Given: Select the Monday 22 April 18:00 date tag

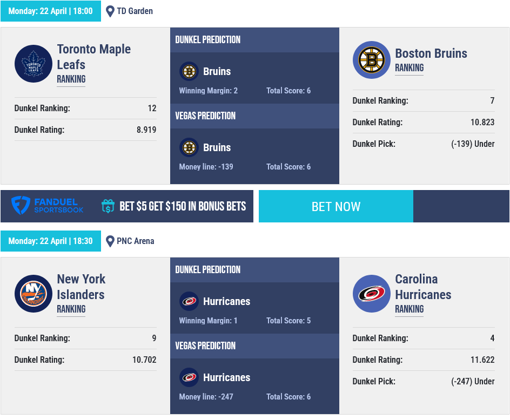Looking at the screenshot, I should [51, 11].
